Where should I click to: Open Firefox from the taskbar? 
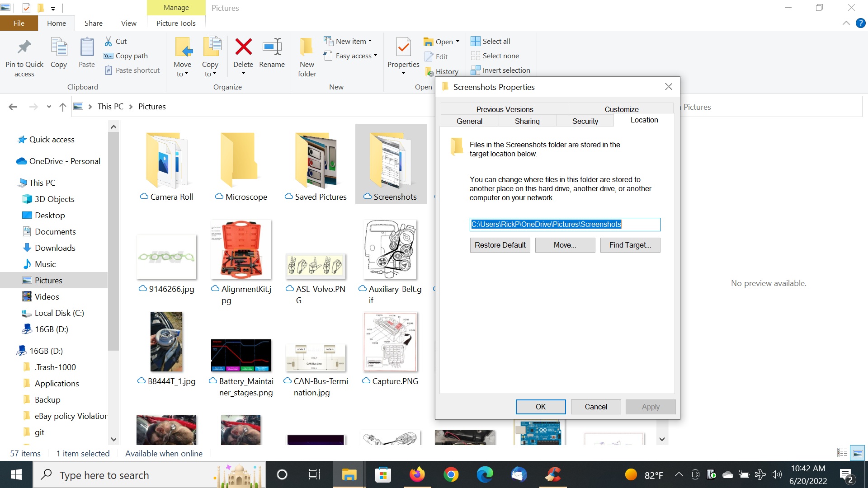point(417,475)
